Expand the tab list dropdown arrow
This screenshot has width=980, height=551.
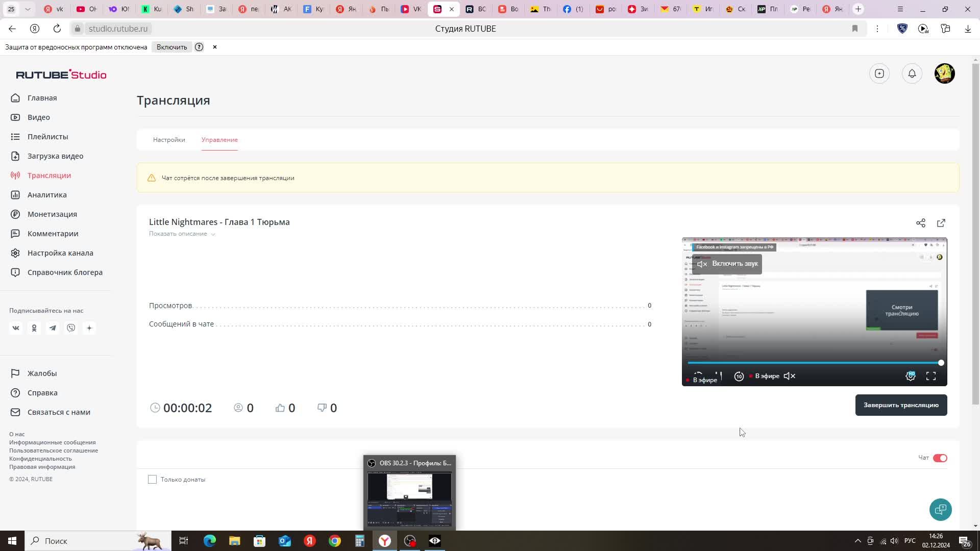click(x=28, y=9)
